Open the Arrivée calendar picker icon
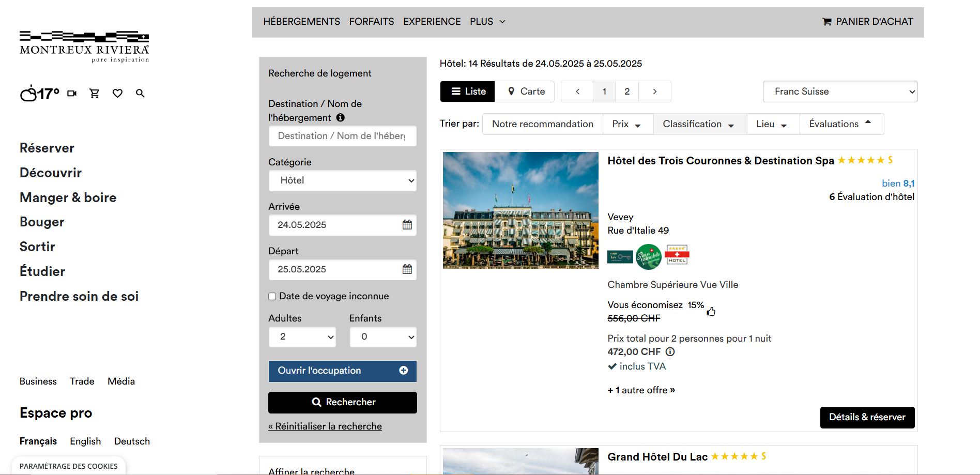 (x=407, y=225)
